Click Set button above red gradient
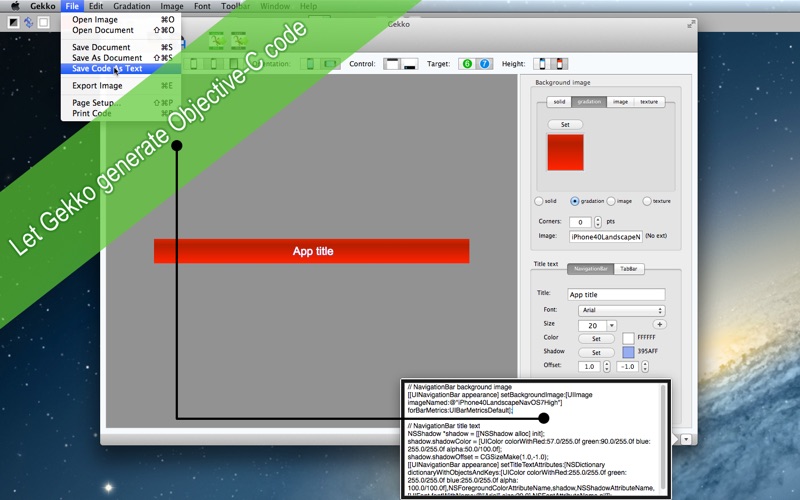800x500 pixels. pos(565,124)
